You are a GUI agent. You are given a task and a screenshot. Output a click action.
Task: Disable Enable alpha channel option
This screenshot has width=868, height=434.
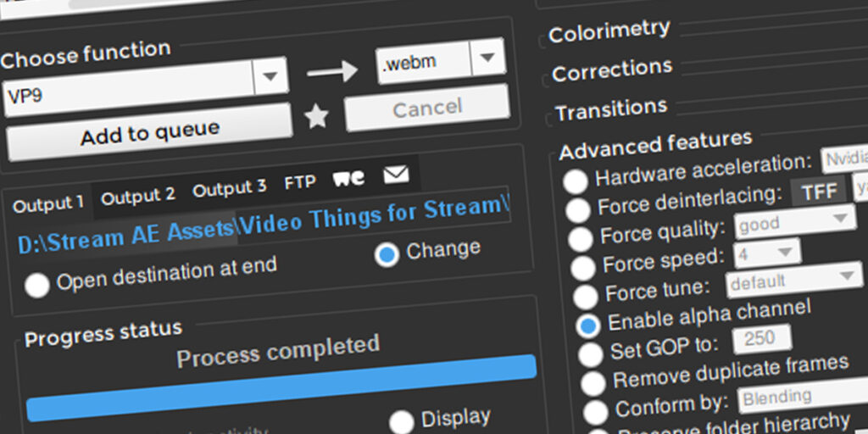point(588,325)
